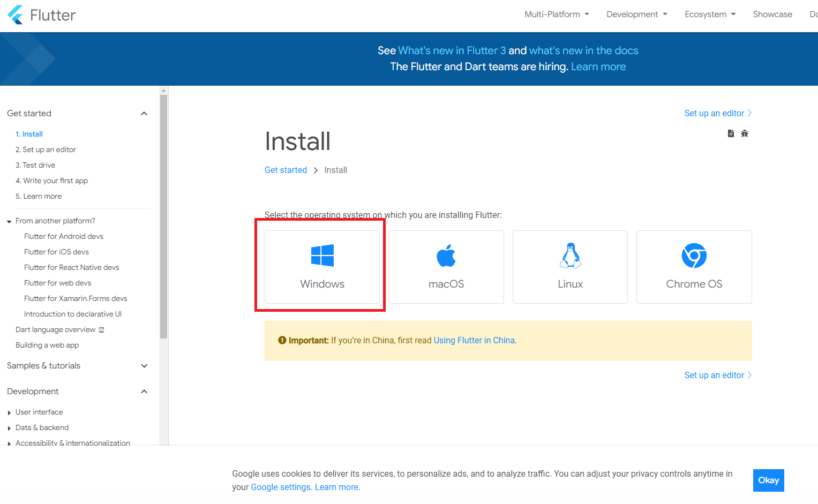Click top Set up an editor next link
Viewport: 818px width, 504px height.
click(x=718, y=113)
